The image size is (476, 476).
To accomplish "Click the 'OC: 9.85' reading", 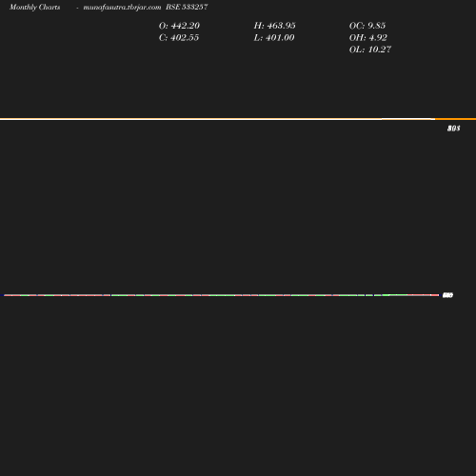I will coord(367,26).
